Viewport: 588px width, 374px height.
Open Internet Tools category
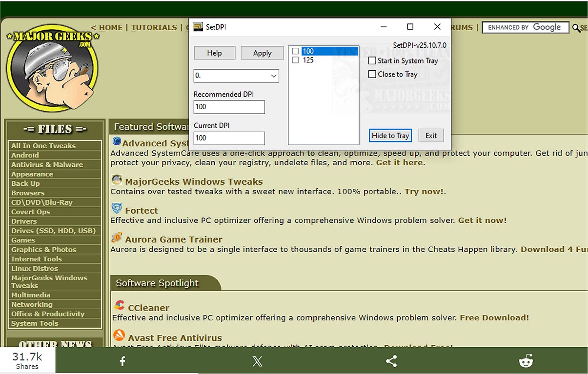pos(37,259)
